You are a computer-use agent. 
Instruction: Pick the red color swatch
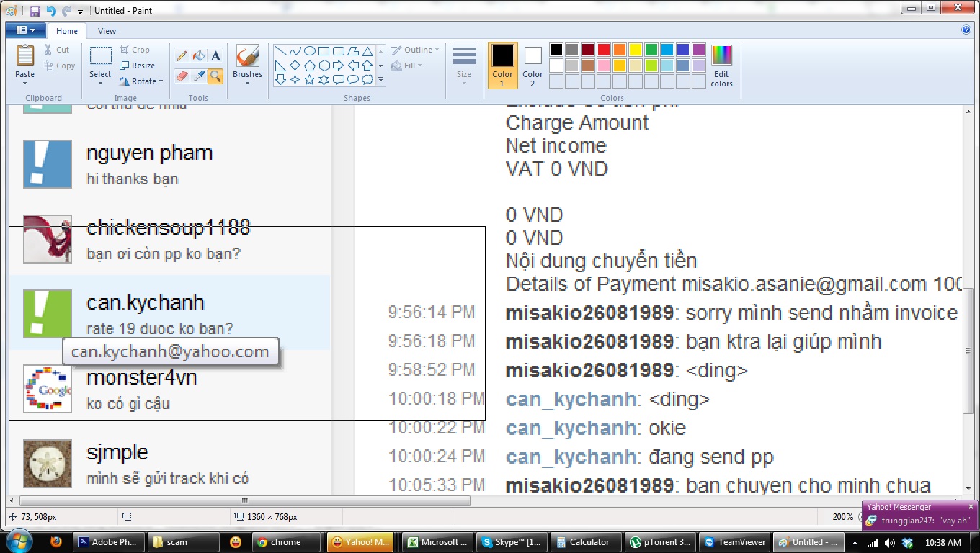coord(604,50)
